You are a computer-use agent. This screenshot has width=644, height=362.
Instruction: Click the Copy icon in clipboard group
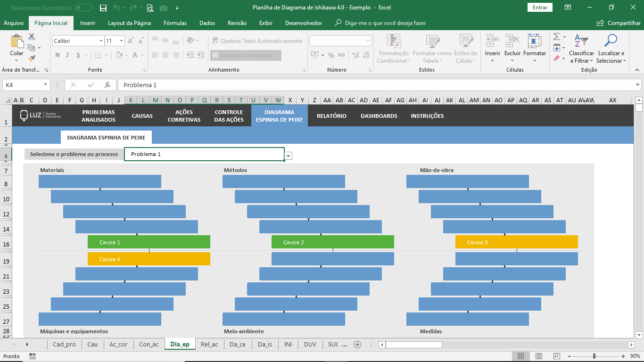click(31, 48)
